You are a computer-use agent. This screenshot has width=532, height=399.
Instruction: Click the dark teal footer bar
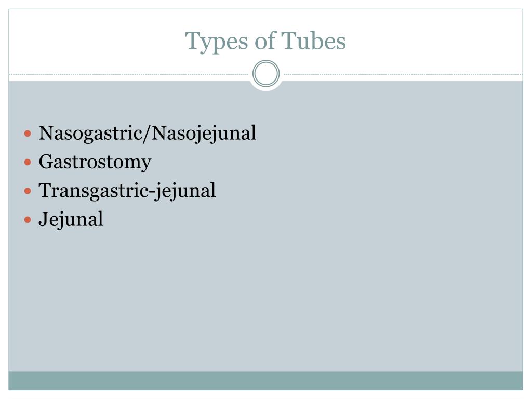(265, 381)
